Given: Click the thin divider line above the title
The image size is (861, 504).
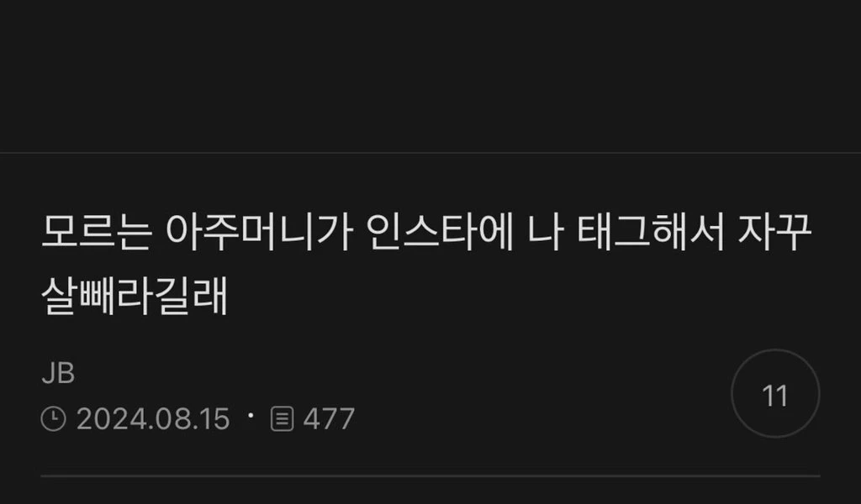Looking at the screenshot, I should point(430,153).
